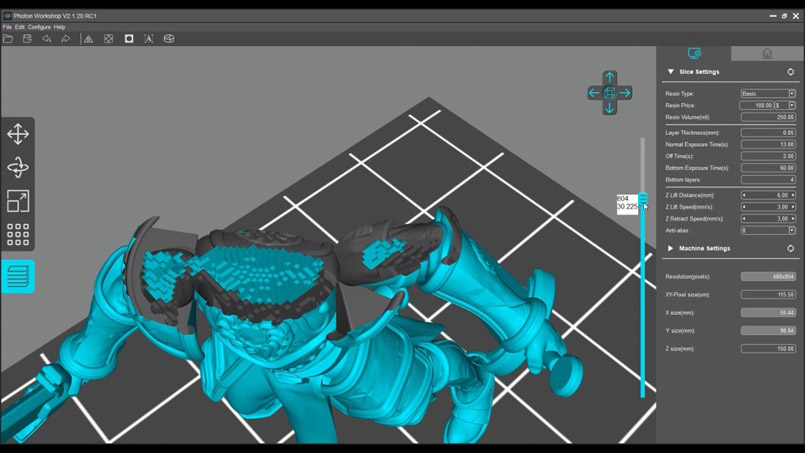Click the redo arrow in toolbar
Viewport: 805px width, 453px height.
click(66, 39)
